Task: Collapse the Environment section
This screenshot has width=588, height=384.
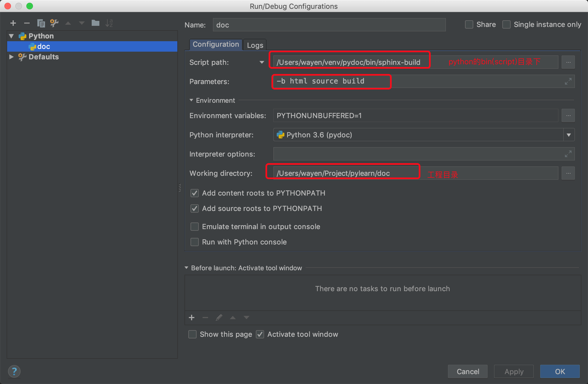Action: [x=191, y=100]
